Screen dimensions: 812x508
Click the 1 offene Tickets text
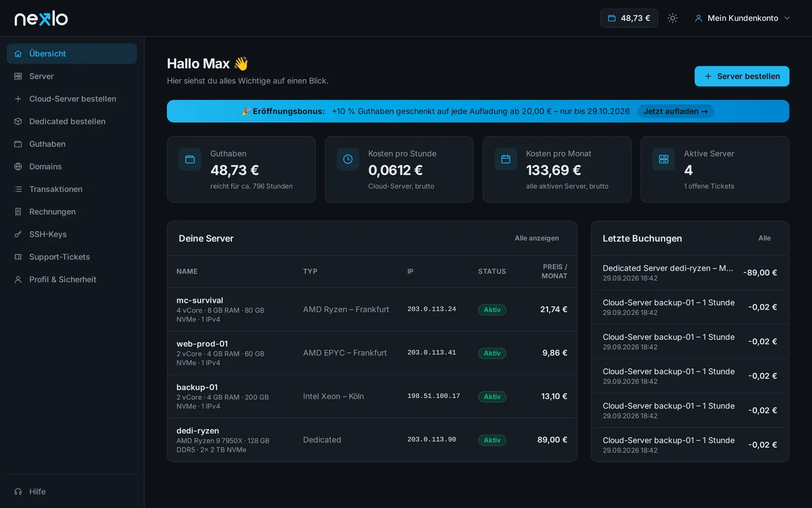click(x=708, y=186)
